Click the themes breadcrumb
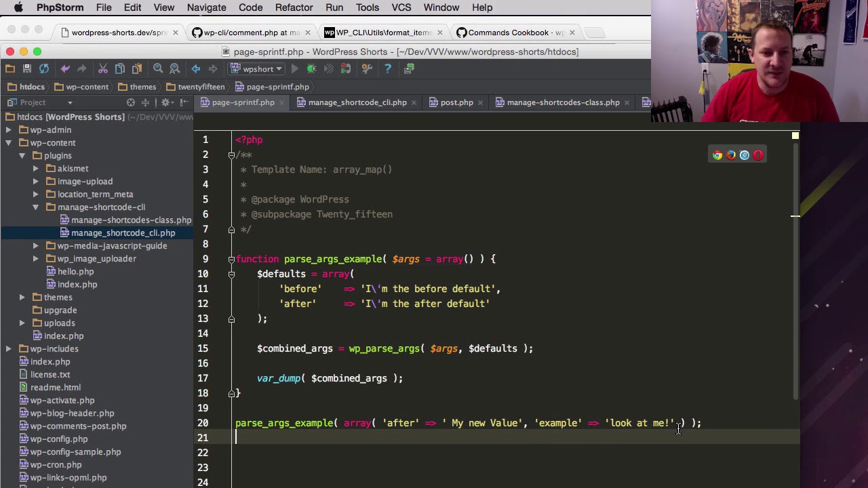This screenshot has width=868, height=488. pos(137,87)
